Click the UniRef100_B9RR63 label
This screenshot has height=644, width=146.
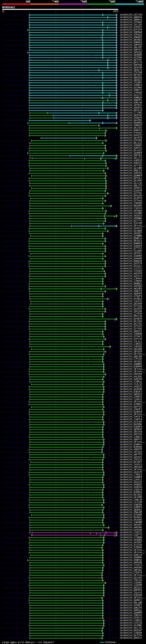point(131,42)
